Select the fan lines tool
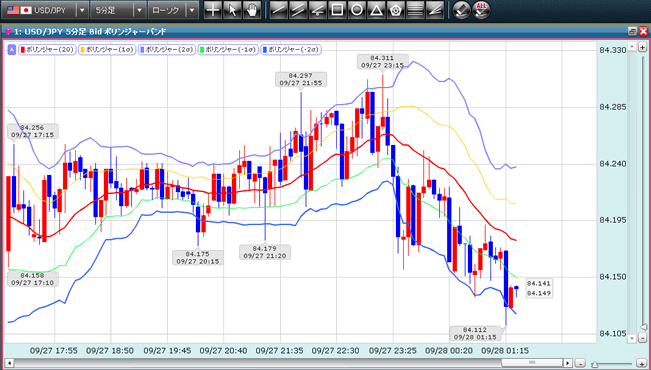Screen dimensions: 651x370 pos(435,10)
